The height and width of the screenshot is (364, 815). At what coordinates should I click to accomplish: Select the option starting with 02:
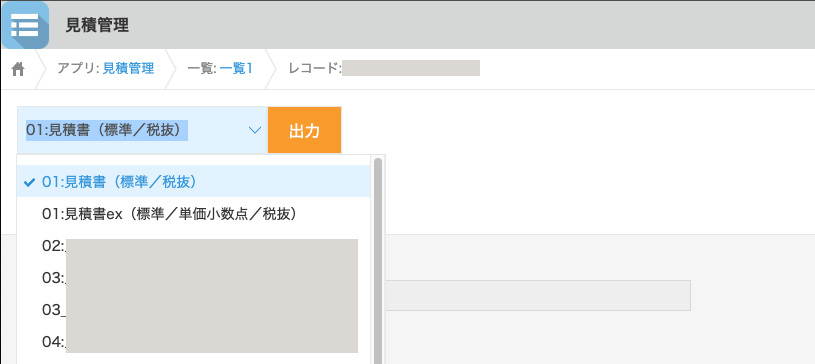(193, 246)
